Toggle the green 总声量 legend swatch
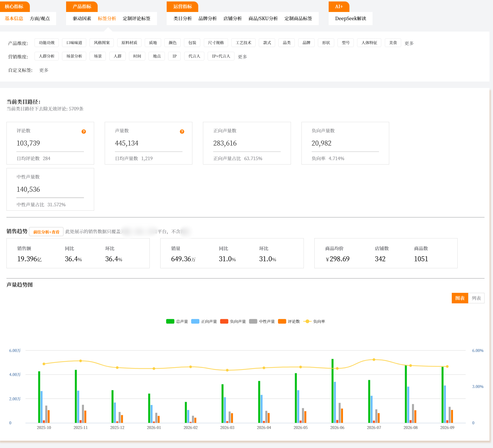This screenshot has width=493, height=448. pyautogui.click(x=170, y=321)
